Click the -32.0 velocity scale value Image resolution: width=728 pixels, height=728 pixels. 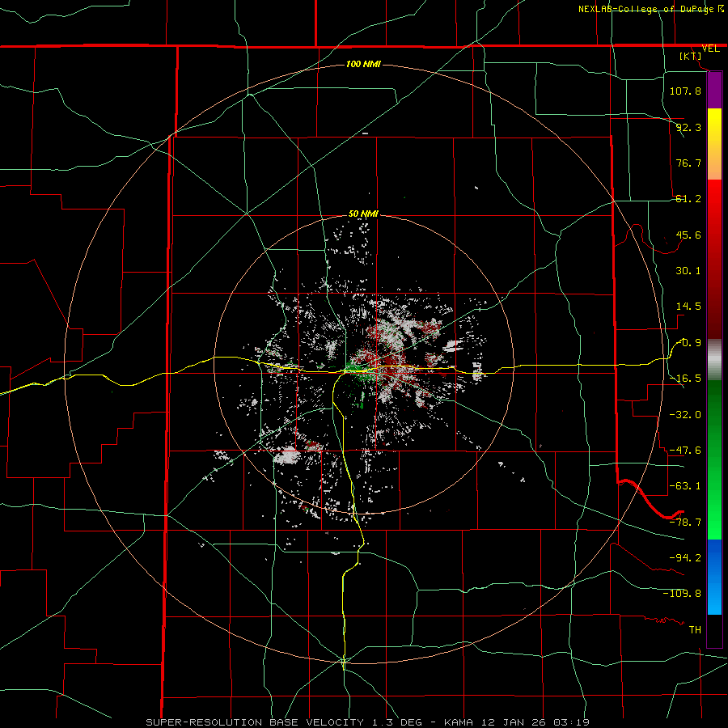[685, 415]
